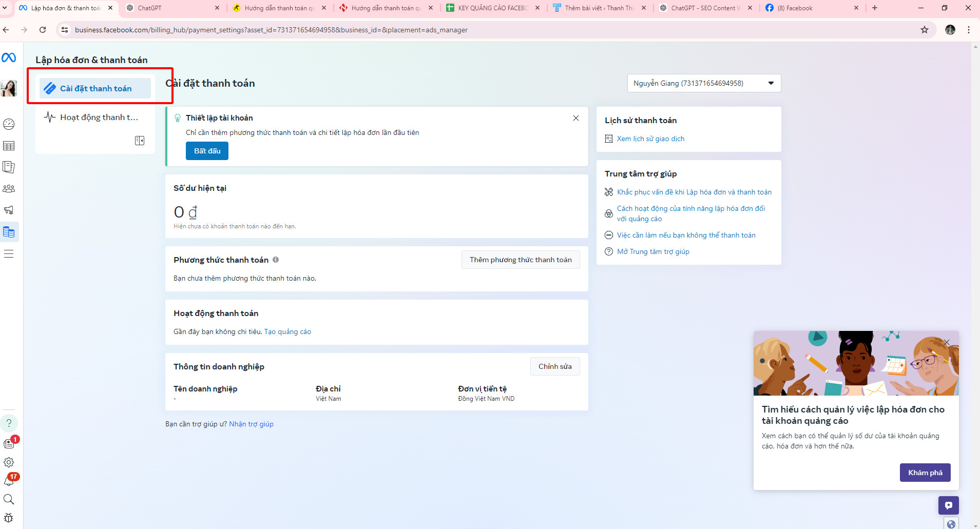Close the billing tips popup card
The height and width of the screenshot is (529, 980).
pos(947,342)
